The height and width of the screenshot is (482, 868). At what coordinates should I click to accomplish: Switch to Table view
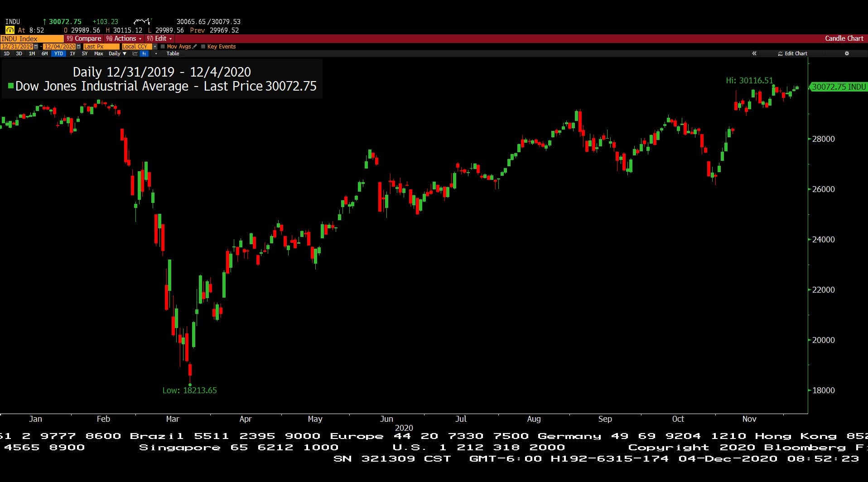coord(173,53)
